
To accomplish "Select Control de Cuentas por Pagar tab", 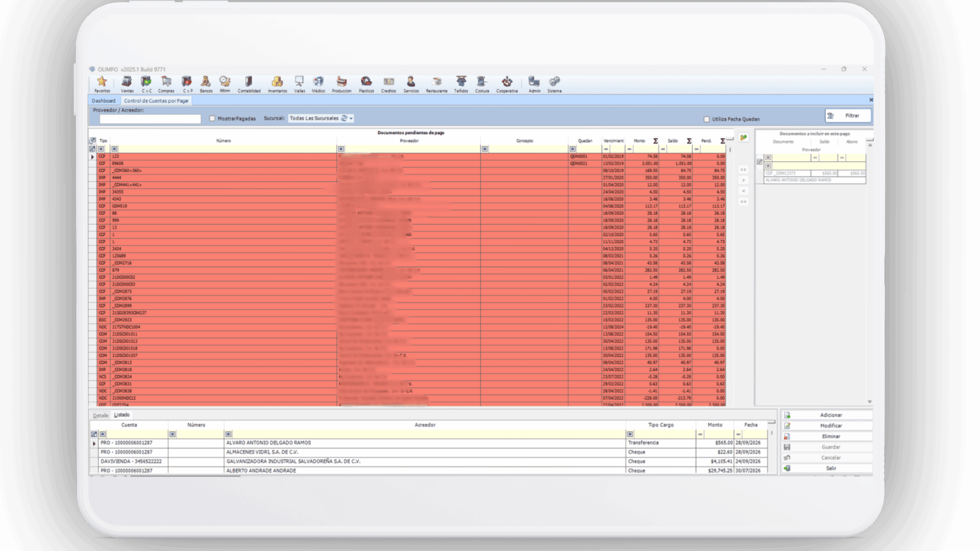I will (156, 101).
